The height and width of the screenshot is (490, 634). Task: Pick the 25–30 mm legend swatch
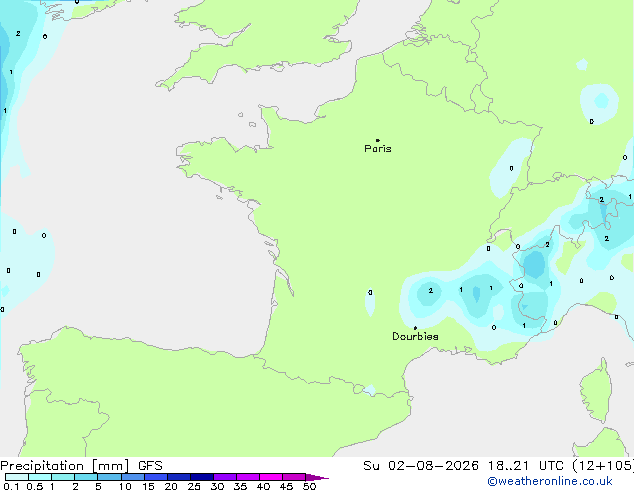(x=202, y=477)
